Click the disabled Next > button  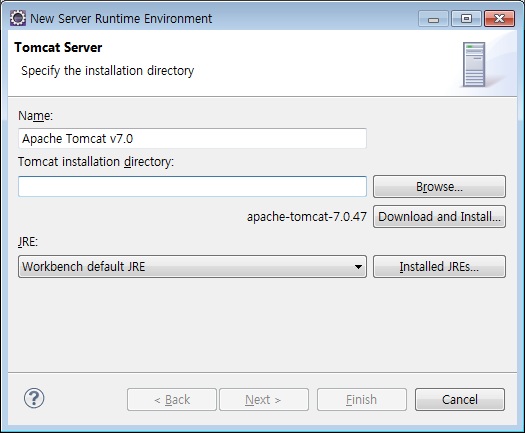pos(264,400)
